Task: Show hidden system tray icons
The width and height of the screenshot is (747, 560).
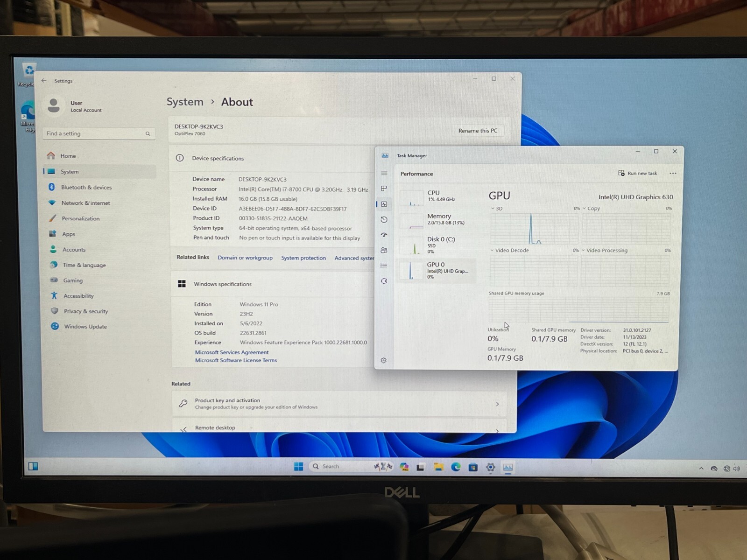Action: coord(701,469)
